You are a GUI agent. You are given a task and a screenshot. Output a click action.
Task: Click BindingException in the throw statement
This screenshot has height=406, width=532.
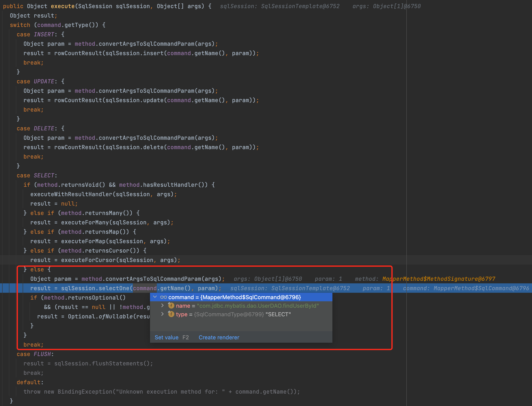tap(85, 392)
